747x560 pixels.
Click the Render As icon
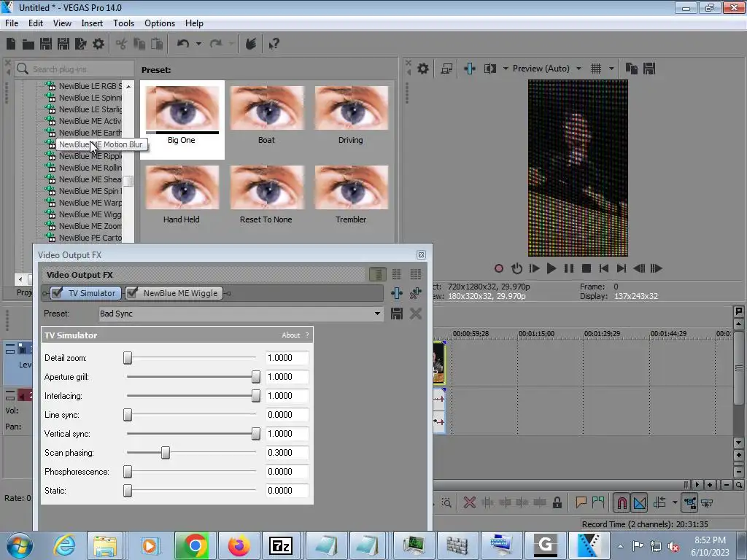80,44
